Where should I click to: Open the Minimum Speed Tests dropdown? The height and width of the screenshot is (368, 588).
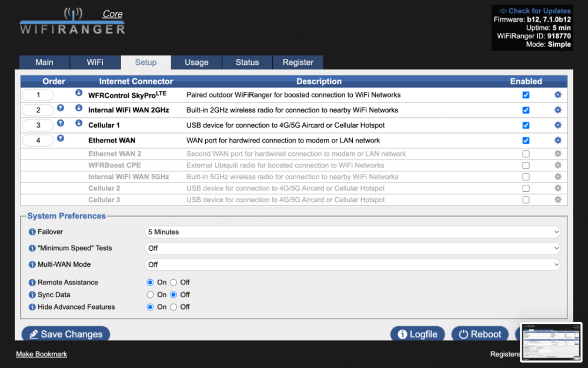click(352, 248)
